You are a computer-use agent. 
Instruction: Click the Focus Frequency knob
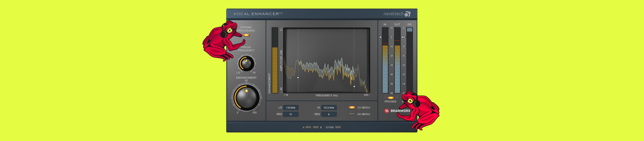(x=246, y=64)
